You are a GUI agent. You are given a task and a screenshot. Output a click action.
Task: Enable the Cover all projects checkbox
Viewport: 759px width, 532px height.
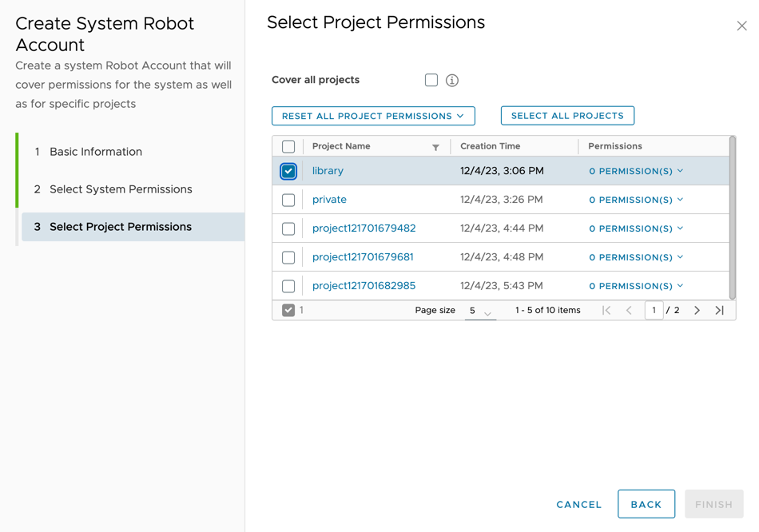431,80
